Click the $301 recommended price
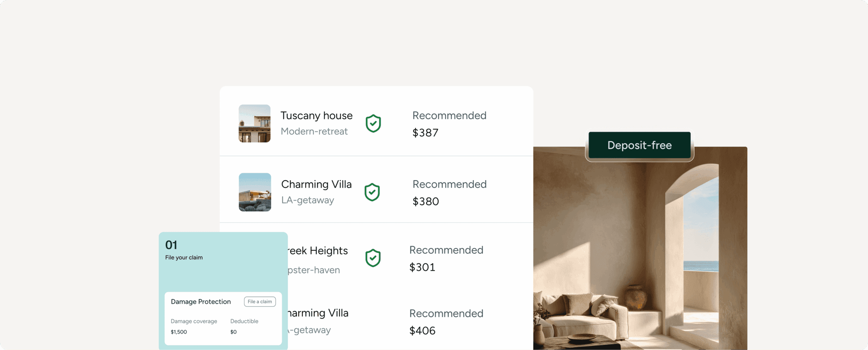 point(422,267)
